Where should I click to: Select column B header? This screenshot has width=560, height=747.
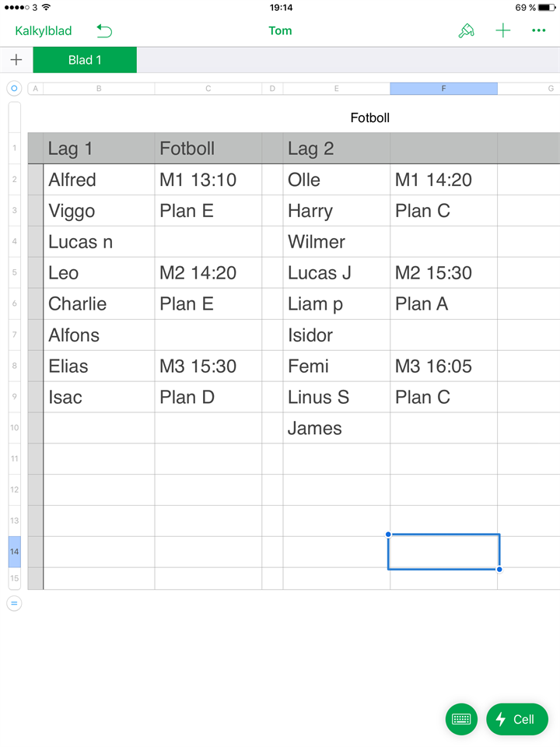[x=99, y=89]
